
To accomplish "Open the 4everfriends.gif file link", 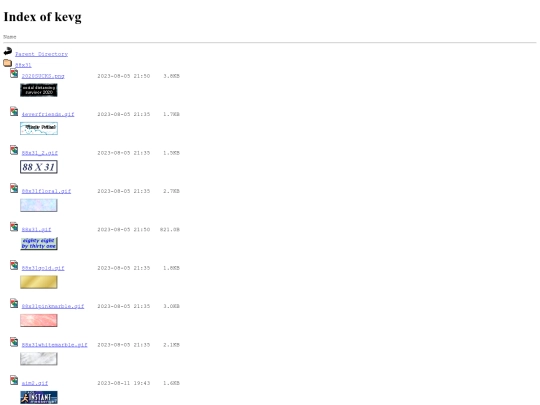I will point(48,114).
